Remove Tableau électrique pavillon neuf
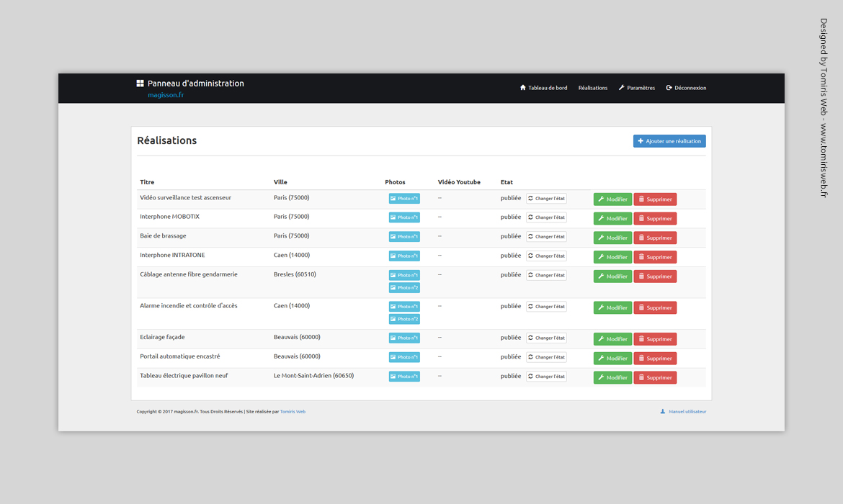843x504 pixels. click(x=655, y=378)
